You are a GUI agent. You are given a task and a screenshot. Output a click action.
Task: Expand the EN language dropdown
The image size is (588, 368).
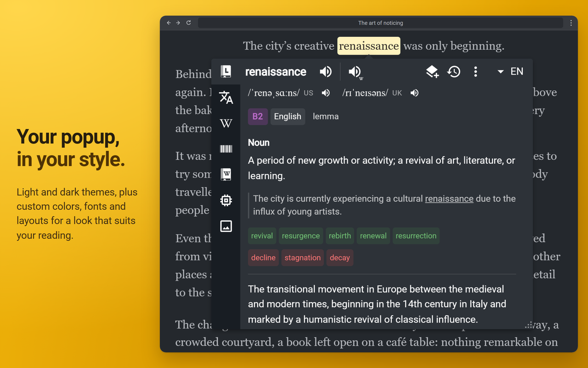coord(510,72)
